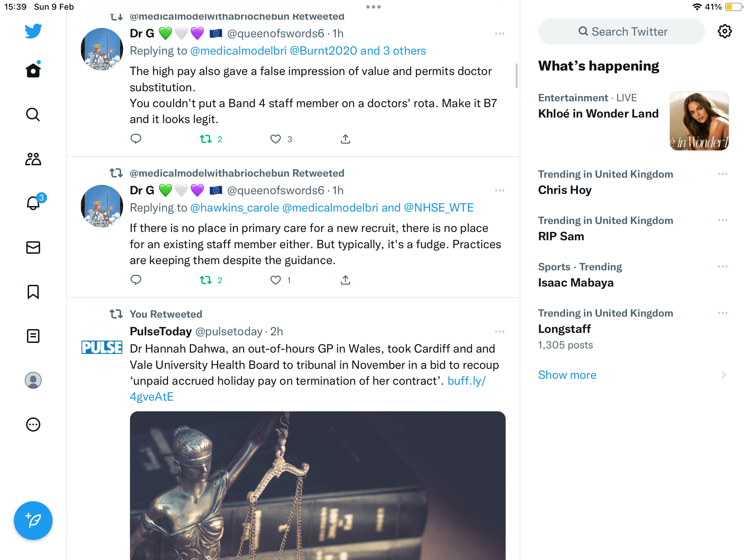This screenshot has height=560, width=747.
Task: Open the Profile avatar menu item
Action: pos(33,380)
